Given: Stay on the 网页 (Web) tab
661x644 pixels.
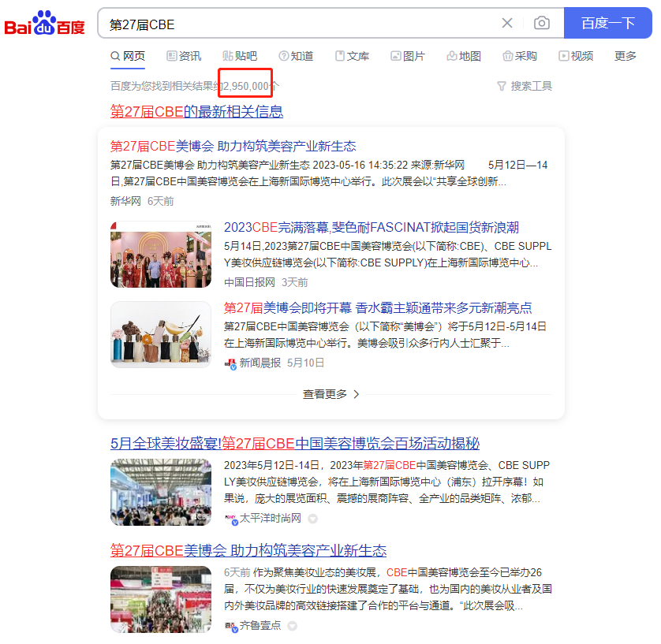Looking at the screenshot, I should [x=128, y=56].
